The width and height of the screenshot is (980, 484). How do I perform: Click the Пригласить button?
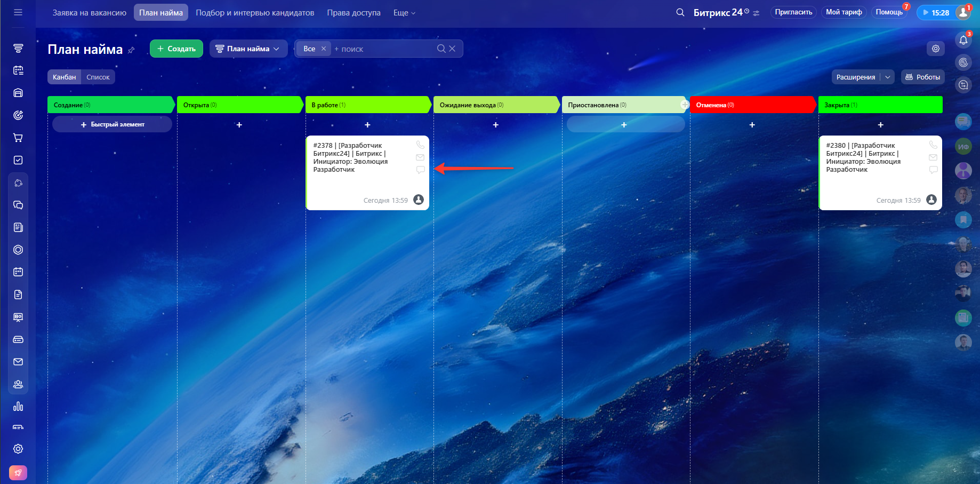click(793, 12)
